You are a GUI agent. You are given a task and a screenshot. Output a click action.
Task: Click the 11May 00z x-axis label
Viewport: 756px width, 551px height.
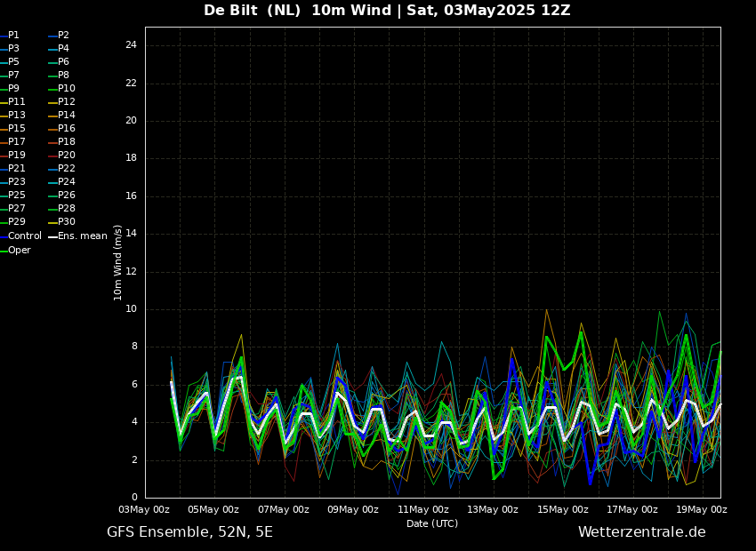(x=423, y=510)
